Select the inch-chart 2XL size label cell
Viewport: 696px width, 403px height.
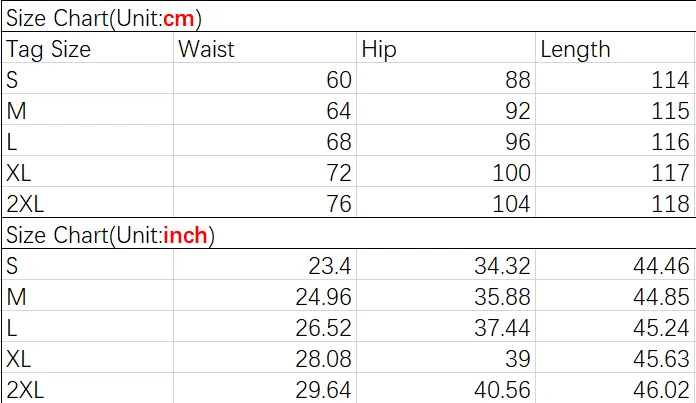point(87,388)
